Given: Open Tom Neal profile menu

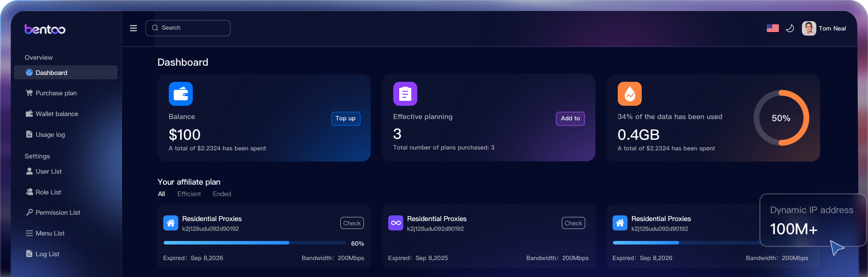Looking at the screenshot, I should [823, 28].
